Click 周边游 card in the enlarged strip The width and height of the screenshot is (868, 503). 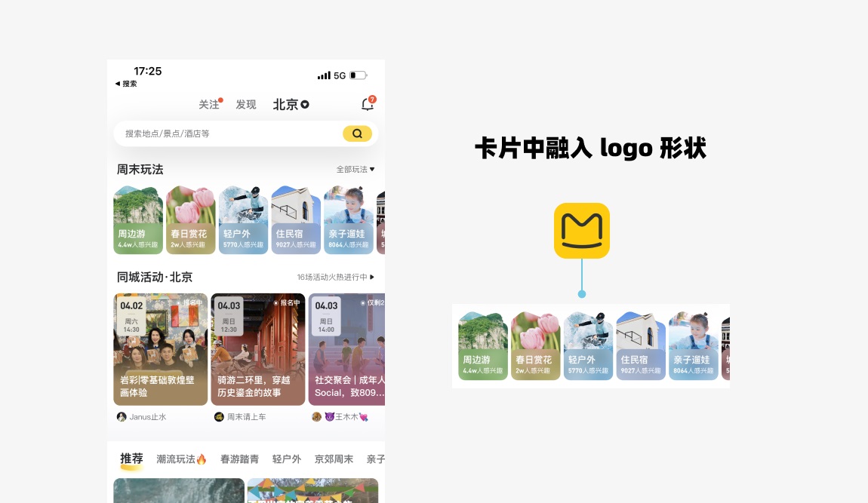click(x=483, y=346)
